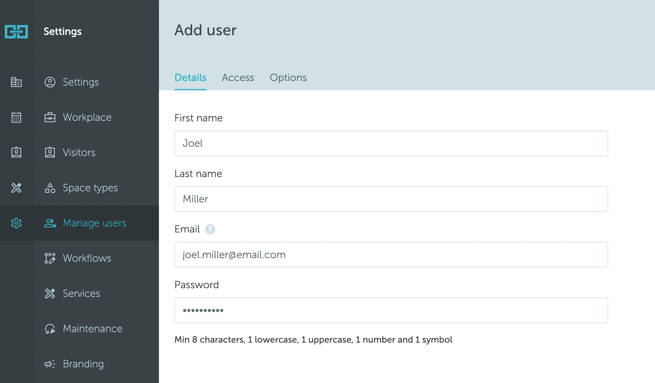Screen dimensions: 655x383
Task: Open Branding in the sidebar
Action: [x=83, y=364]
